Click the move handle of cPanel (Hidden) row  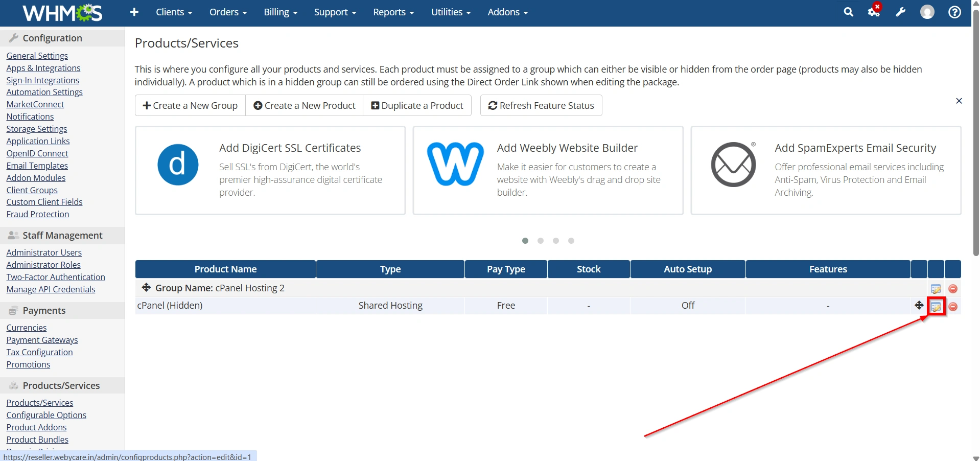(919, 305)
